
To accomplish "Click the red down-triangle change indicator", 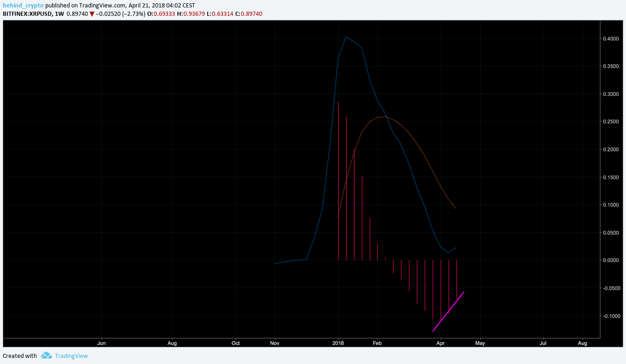I will click(x=92, y=14).
